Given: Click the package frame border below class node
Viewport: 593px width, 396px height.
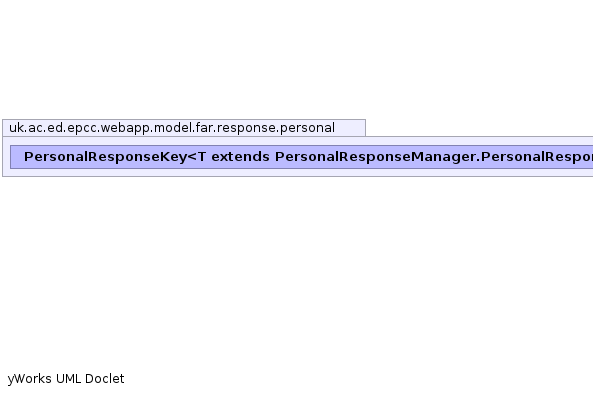Looking at the screenshot, I should tap(298, 176).
